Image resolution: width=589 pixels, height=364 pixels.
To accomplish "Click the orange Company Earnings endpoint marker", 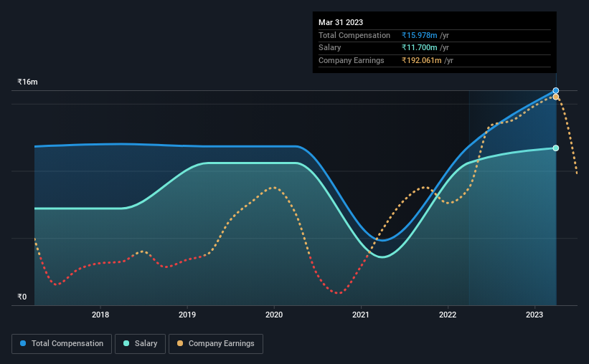I will tap(556, 97).
